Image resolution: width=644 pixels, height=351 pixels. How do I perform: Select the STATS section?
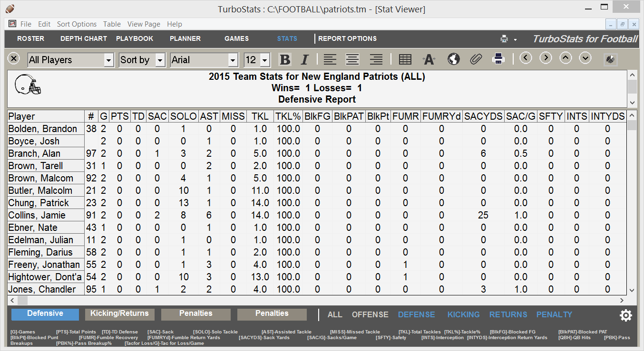coord(287,38)
